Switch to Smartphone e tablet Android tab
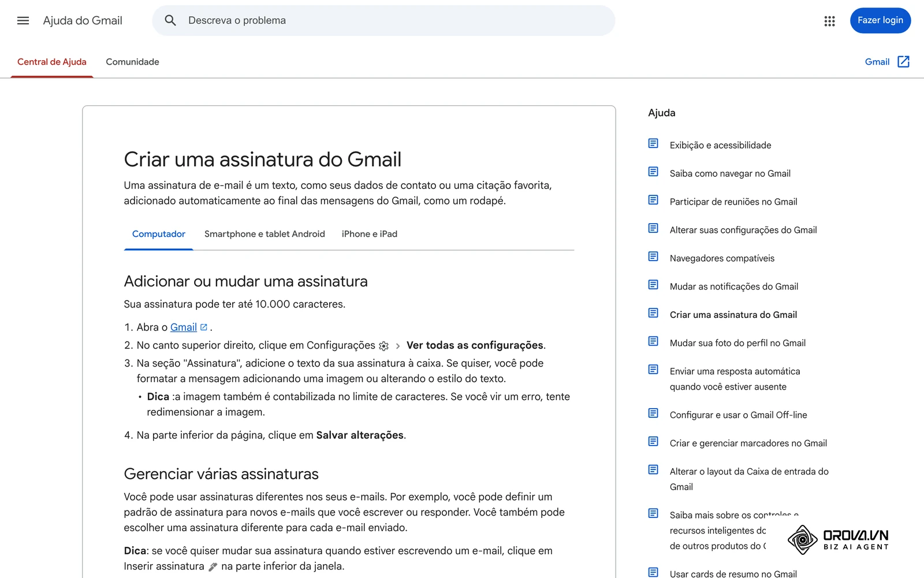The height and width of the screenshot is (578, 924). point(264,234)
